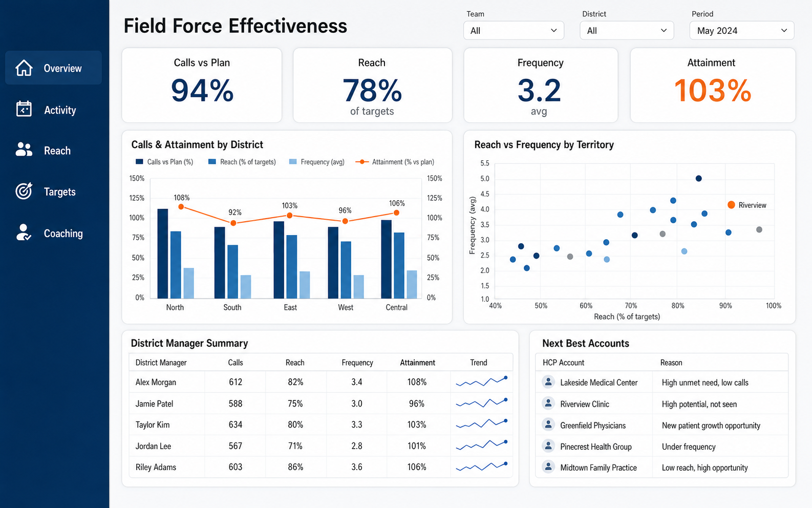Sort by the Attainment column header
This screenshot has height=508, width=812.
pos(417,362)
